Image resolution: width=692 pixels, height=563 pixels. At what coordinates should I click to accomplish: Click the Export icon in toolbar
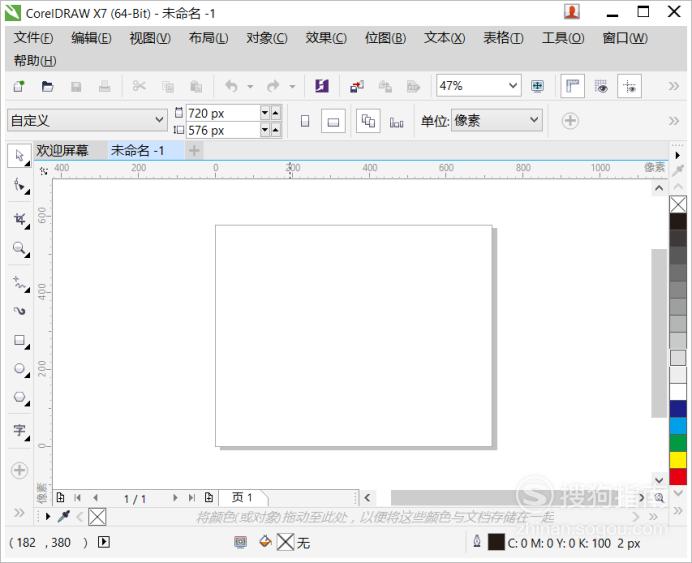pyautogui.click(x=385, y=86)
